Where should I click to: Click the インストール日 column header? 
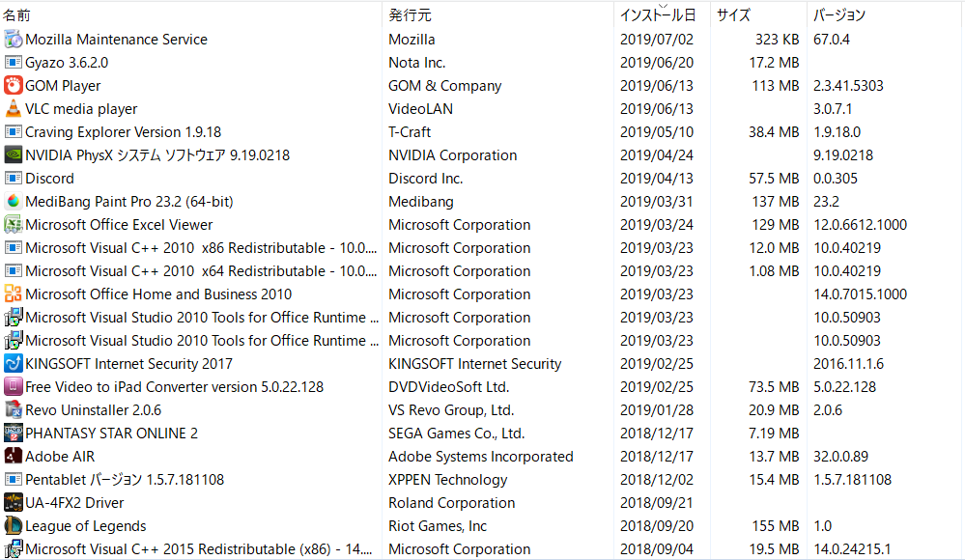click(x=657, y=15)
